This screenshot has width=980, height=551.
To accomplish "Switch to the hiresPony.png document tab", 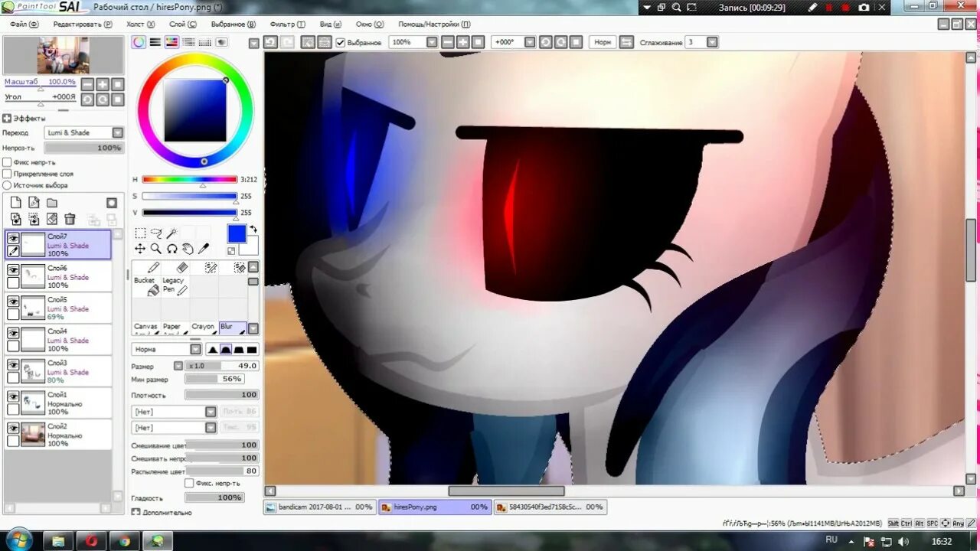I will 435,507.
